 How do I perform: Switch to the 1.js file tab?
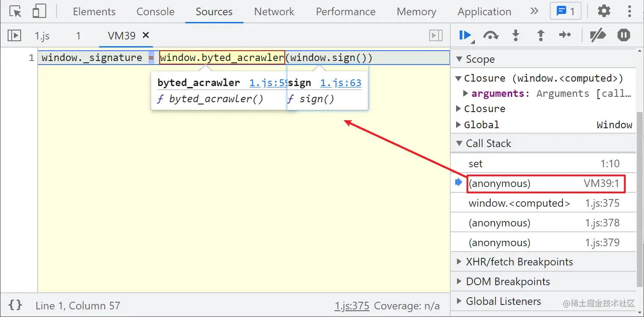tap(42, 35)
